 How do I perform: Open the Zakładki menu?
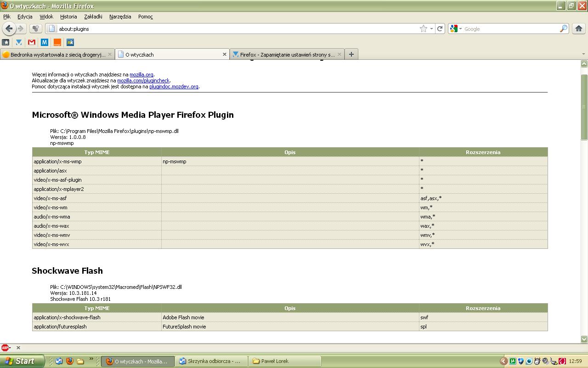[x=93, y=17]
